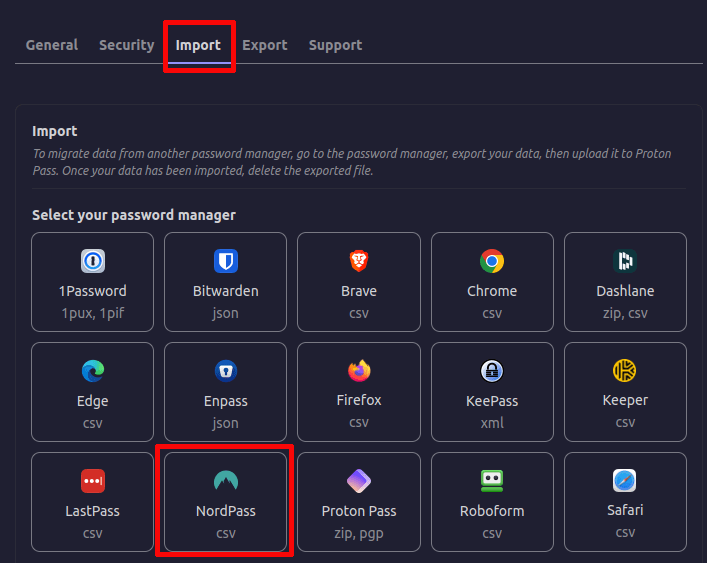Click the LastPass name label

point(92,511)
